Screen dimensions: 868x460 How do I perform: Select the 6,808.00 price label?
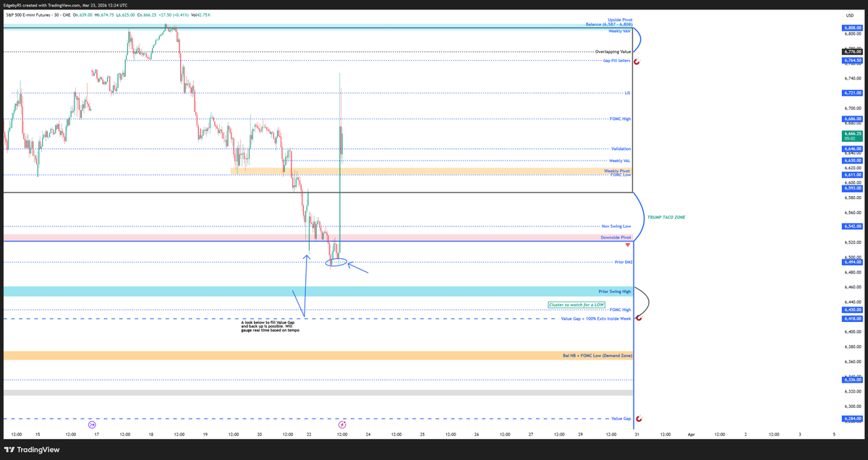[851, 27]
